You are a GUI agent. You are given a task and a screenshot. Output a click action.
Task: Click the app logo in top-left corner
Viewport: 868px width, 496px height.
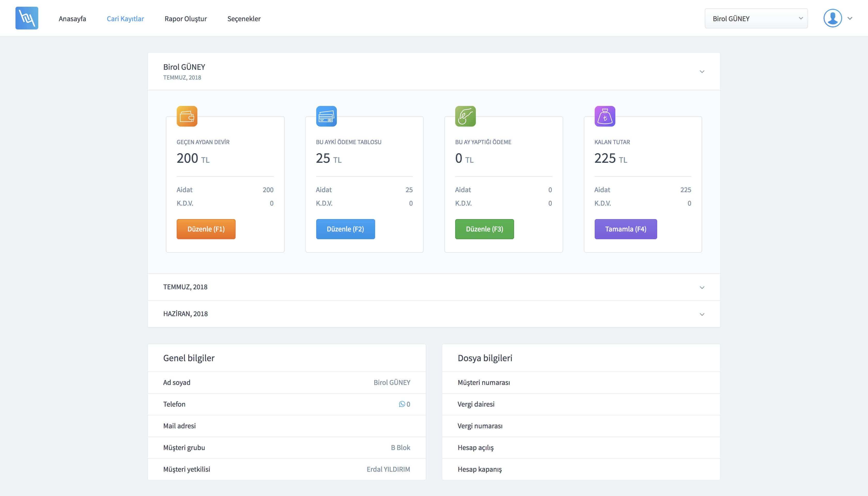coord(27,18)
